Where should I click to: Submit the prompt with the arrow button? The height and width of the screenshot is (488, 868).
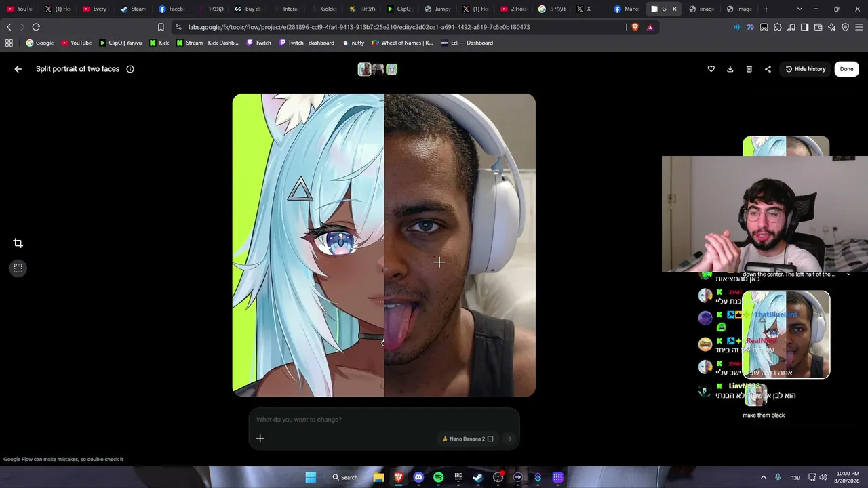click(509, 439)
